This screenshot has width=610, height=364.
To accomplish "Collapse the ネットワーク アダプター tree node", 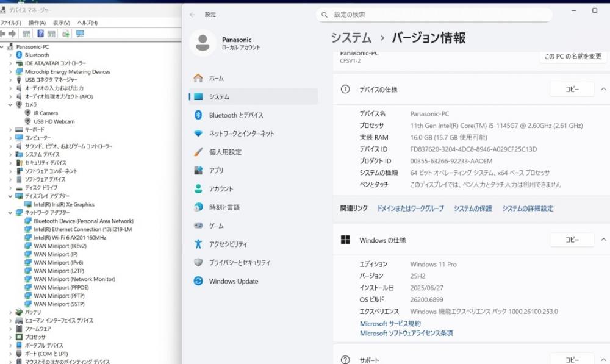I will [x=10, y=213].
